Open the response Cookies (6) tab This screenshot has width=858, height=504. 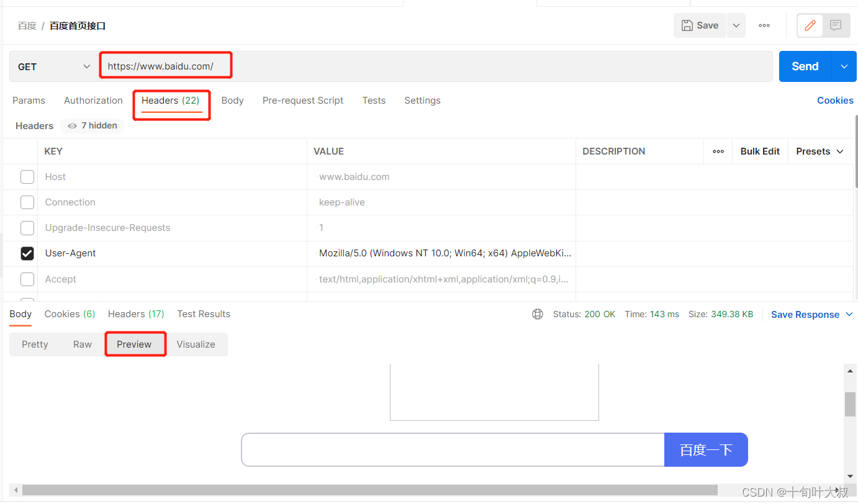click(70, 314)
